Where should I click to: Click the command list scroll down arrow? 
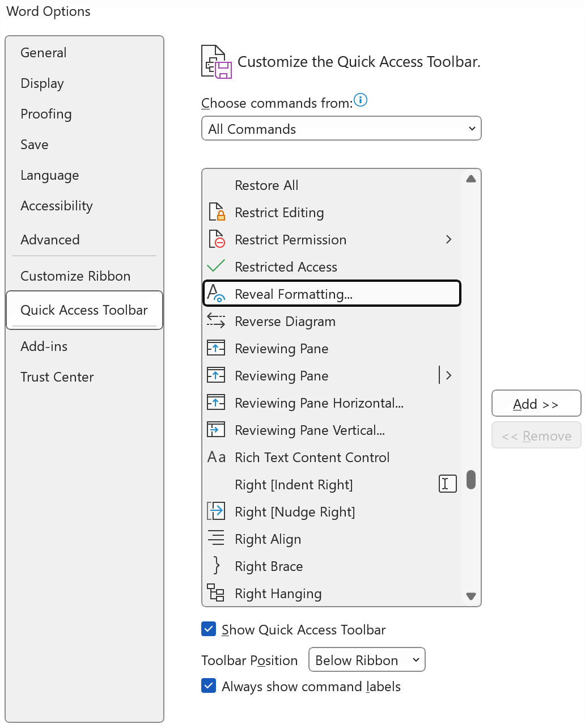click(x=470, y=596)
